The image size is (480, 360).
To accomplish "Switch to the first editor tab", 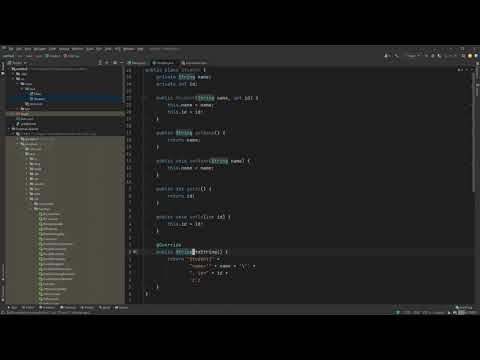I will pyautogui.click(x=136, y=63).
